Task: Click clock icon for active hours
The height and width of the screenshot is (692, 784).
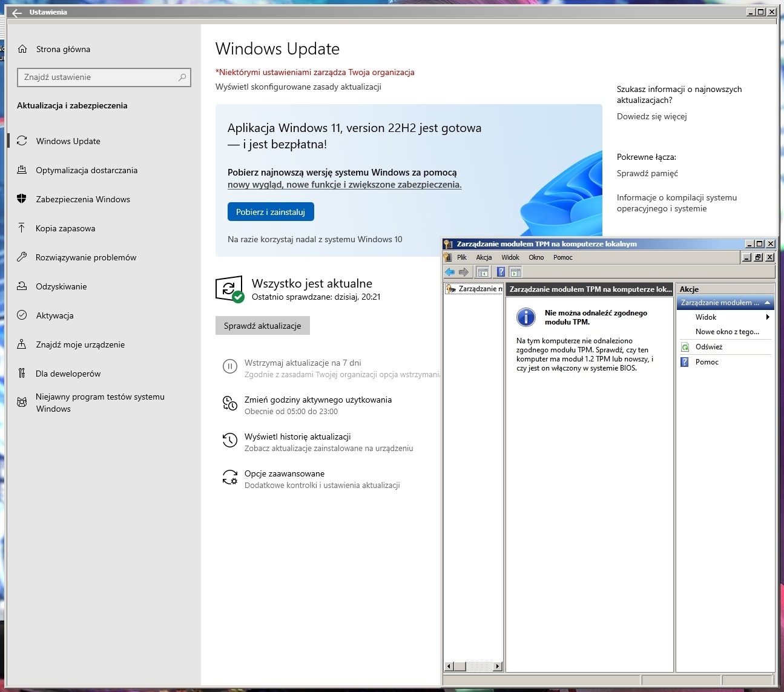Action: click(229, 403)
